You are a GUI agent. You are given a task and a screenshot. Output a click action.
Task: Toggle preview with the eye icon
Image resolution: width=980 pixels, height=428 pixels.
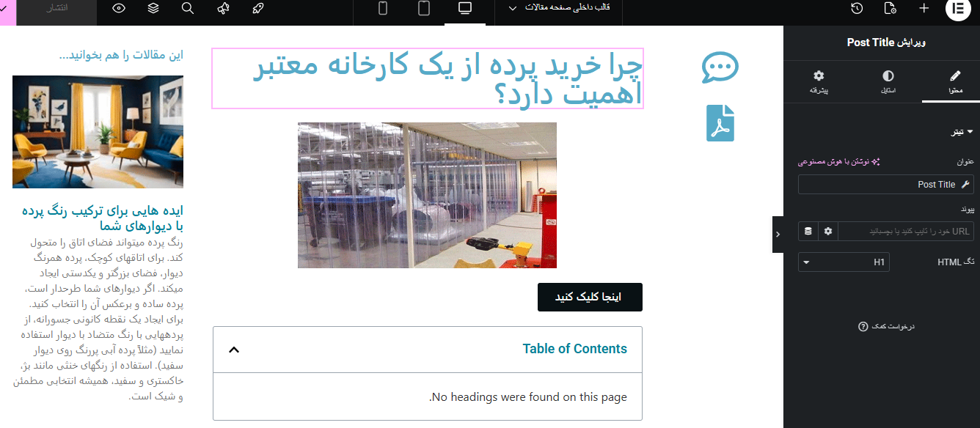point(119,9)
